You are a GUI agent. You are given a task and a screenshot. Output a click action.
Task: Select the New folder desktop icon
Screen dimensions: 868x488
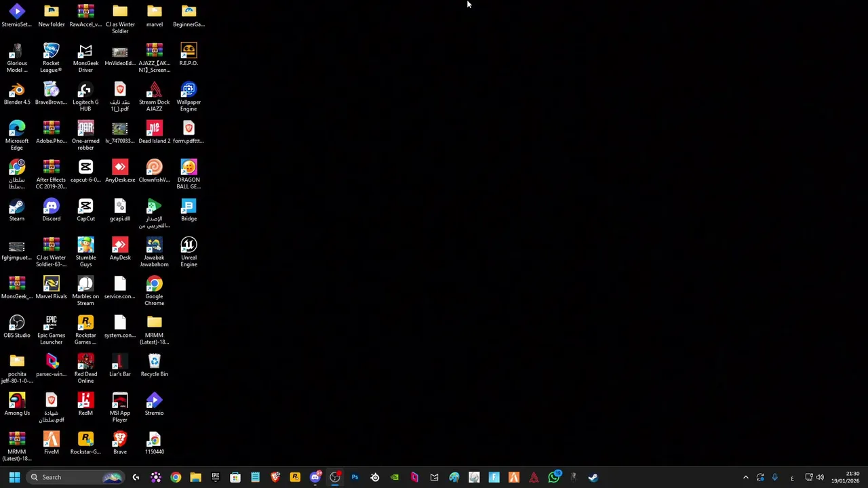[51, 16]
